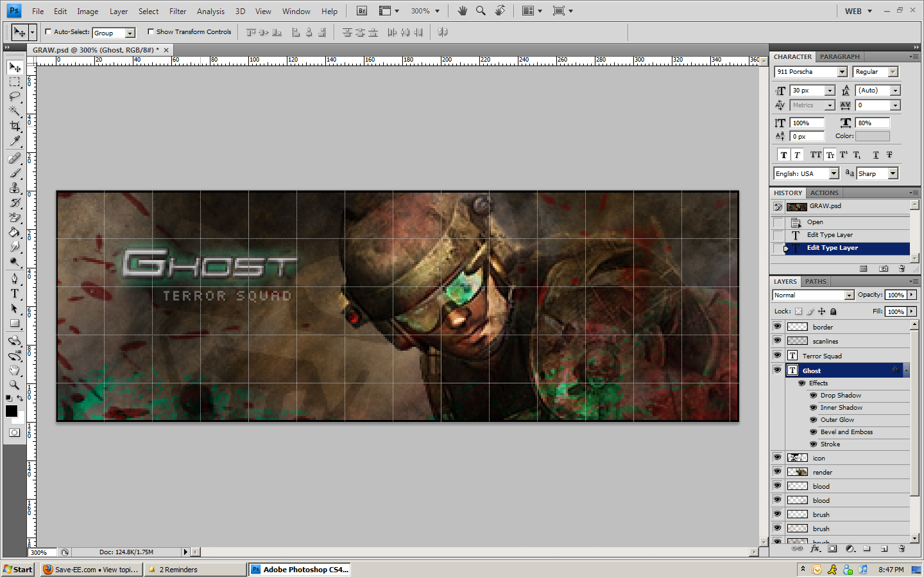Viewport: 924px width, 578px height.
Task: Open the anti-aliasing Sharp dropdown
Action: (x=893, y=174)
